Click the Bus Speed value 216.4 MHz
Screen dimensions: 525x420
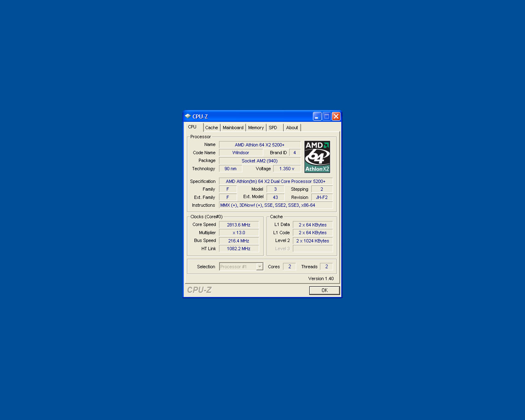coord(239,241)
